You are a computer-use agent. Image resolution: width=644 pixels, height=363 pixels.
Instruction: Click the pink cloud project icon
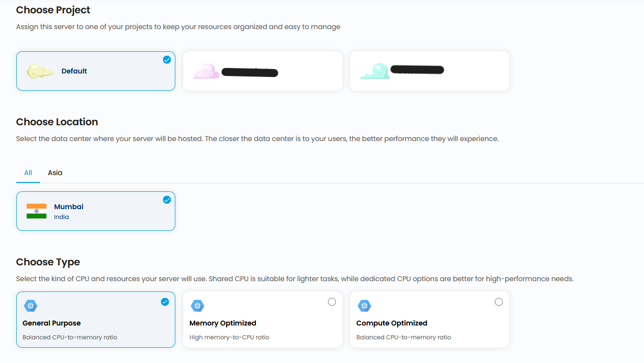(206, 71)
